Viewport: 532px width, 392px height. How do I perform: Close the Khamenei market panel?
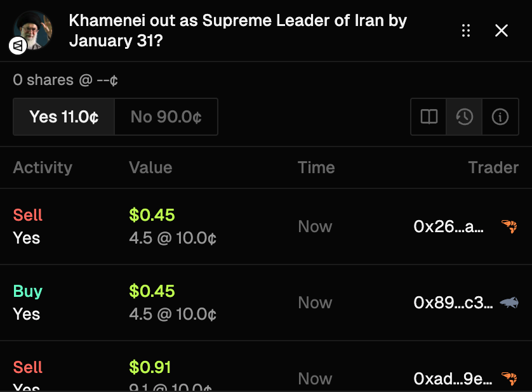(502, 30)
